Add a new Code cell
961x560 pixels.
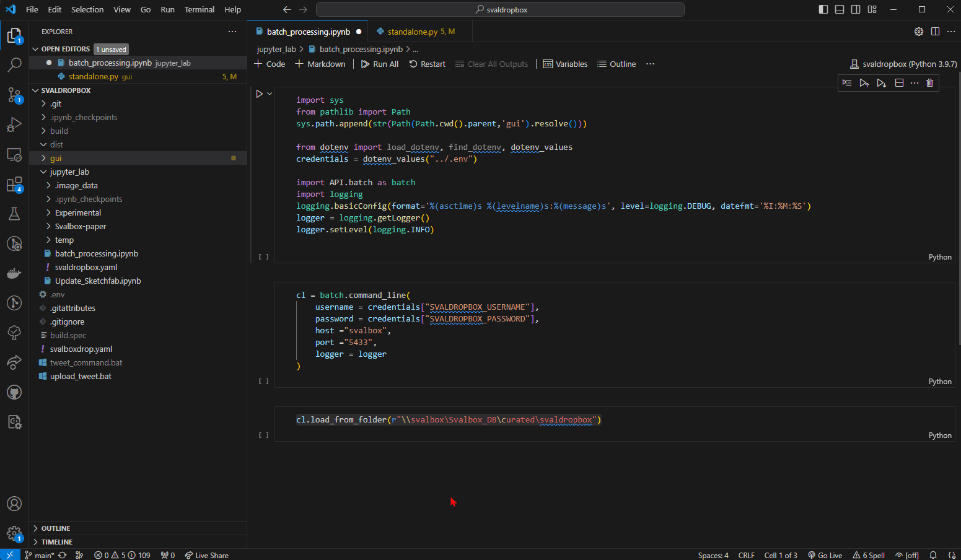pyautogui.click(x=270, y=64)
